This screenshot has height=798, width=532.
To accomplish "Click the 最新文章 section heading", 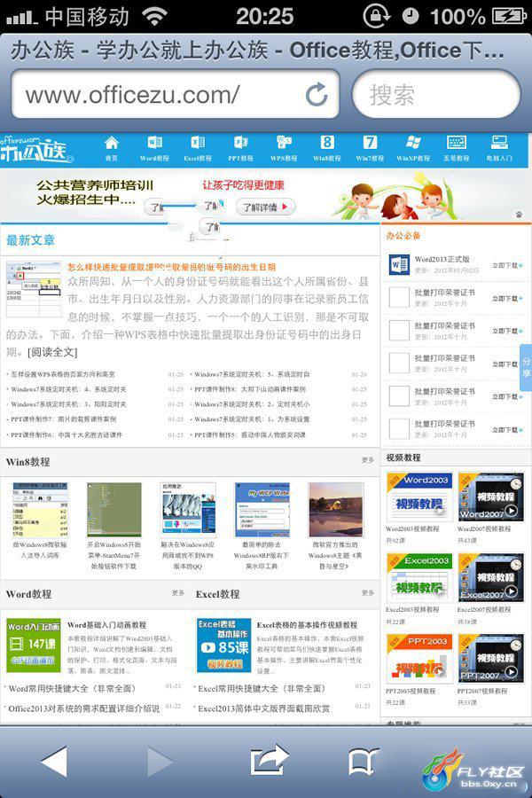I will point(30,240).
